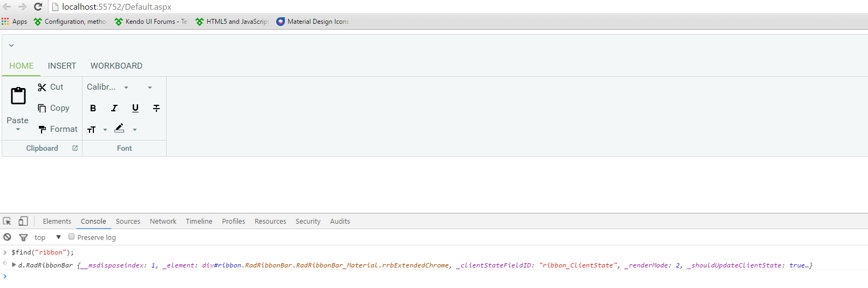Click the Format painter button
Image resolution: width=868 pixels, height=288 pixels.
point(58,129)
